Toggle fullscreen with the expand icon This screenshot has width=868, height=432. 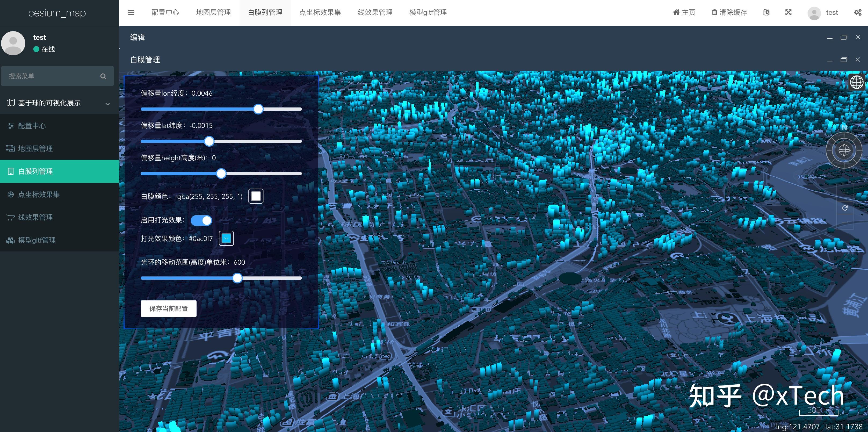point(788,12)
